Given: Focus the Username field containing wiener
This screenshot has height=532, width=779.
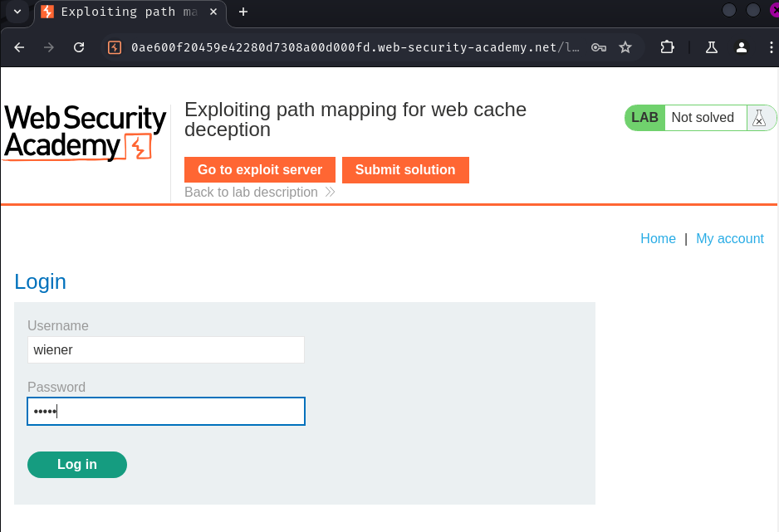Looking at the screenshot, I should pyautogui.click(x=166, y=350).
